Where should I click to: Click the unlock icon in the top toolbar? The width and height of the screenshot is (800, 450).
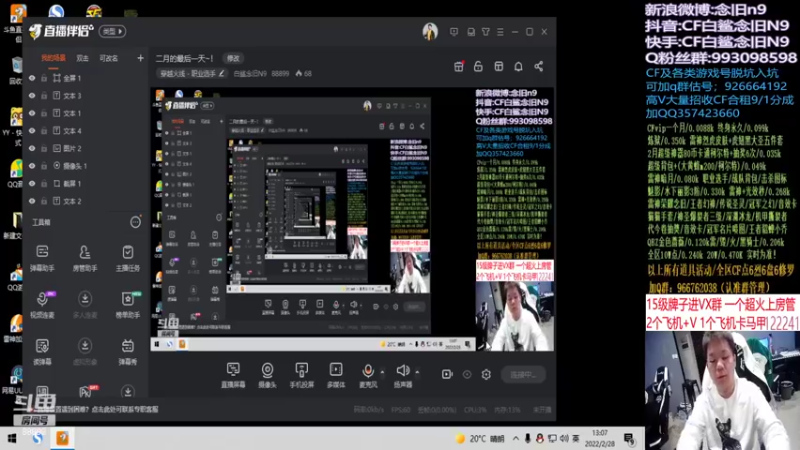tap(478, 66)
